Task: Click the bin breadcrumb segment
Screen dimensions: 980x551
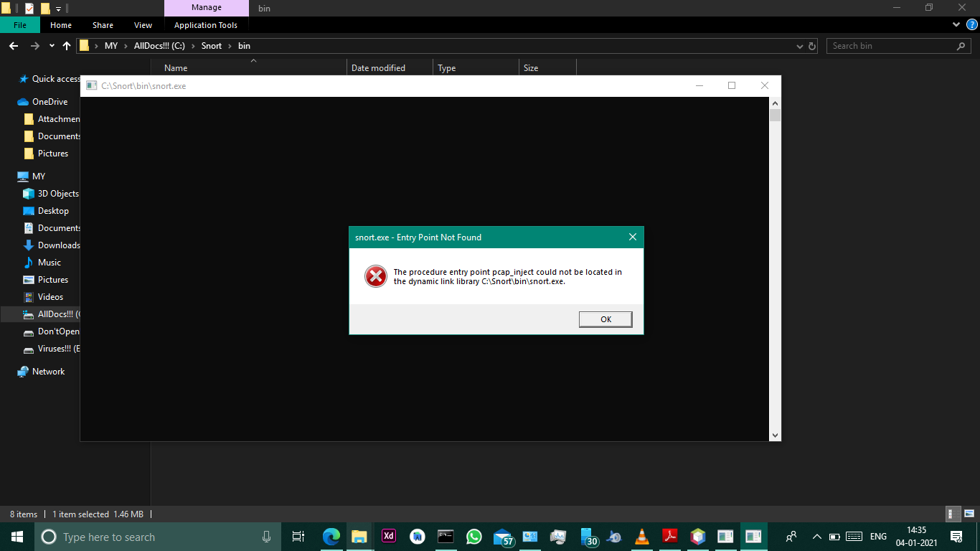Action: click(244, 46)
